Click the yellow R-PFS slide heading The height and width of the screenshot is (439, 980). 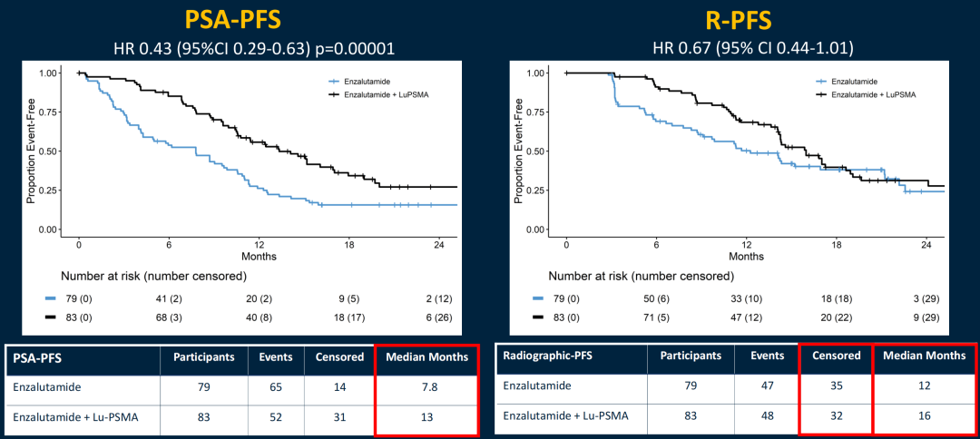tap(734, 20)
